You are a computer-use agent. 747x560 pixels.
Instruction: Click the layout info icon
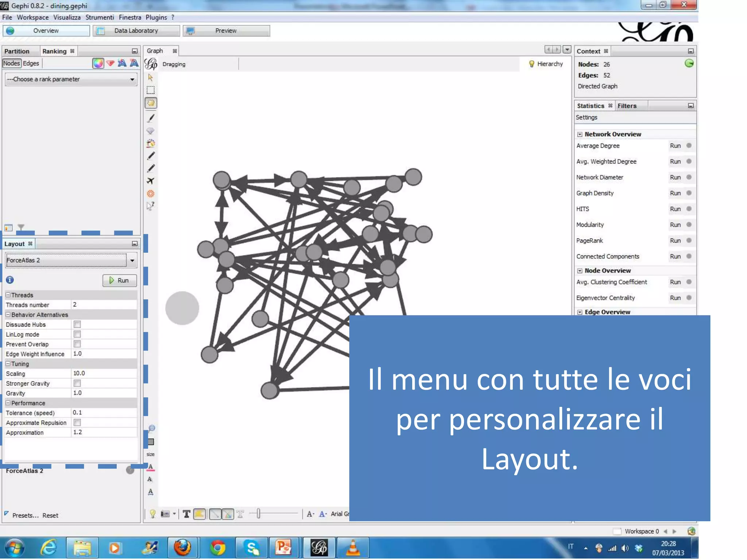pyautogui.click(x=10, y=280)
